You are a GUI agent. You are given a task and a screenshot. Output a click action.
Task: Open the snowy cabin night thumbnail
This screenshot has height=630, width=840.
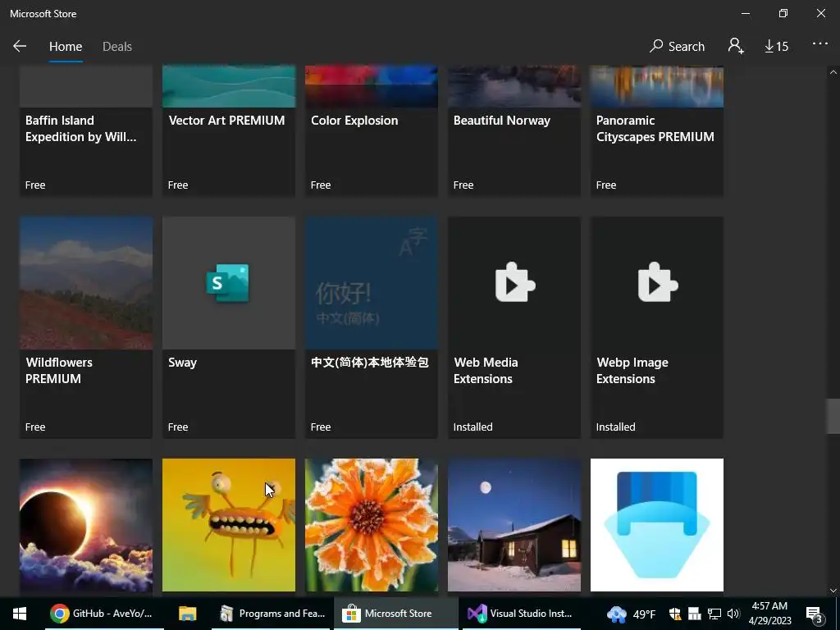(514, 525)
